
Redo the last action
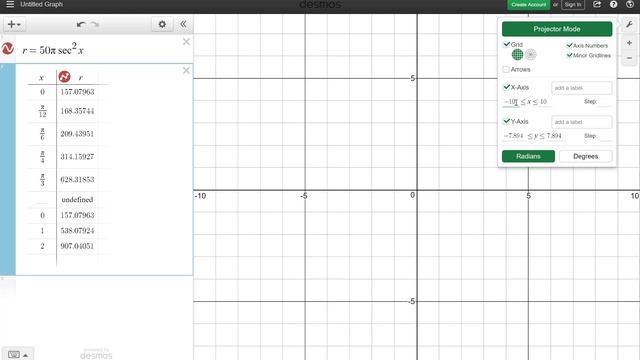tap(95, 24)
